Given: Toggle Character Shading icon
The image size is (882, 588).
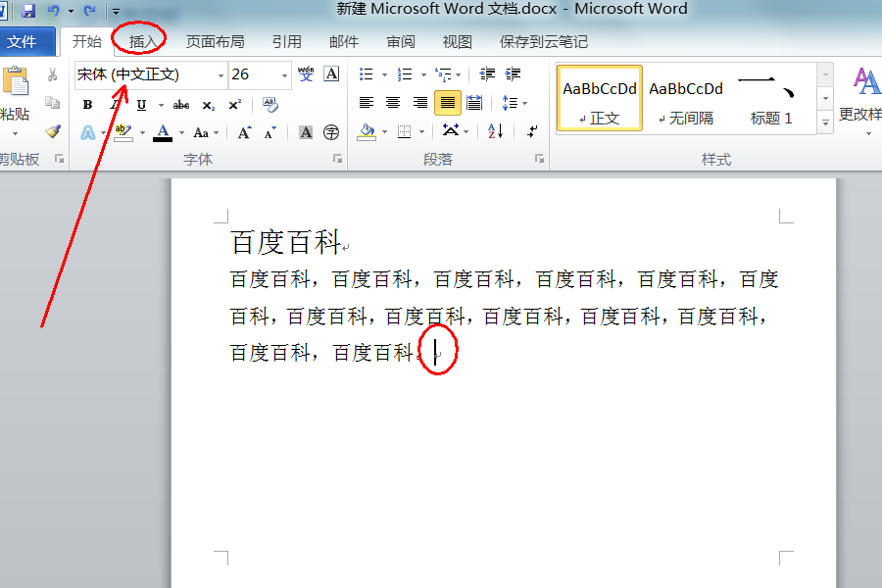Looking at the screenshot, I should (306, 132).
